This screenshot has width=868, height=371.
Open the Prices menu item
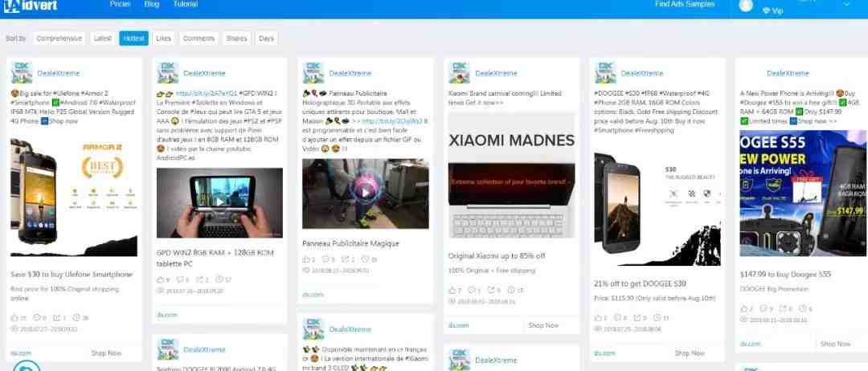pyautogui.click(x=120, y=4)
